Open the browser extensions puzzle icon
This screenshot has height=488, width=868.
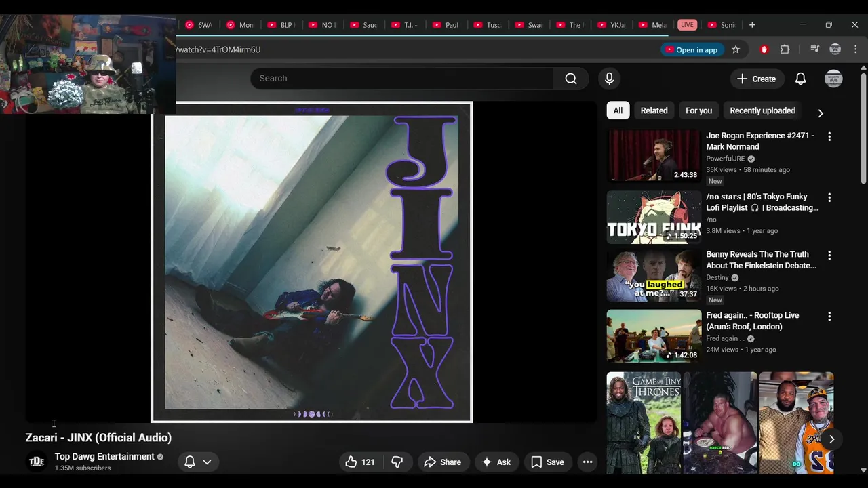(785, 49)
